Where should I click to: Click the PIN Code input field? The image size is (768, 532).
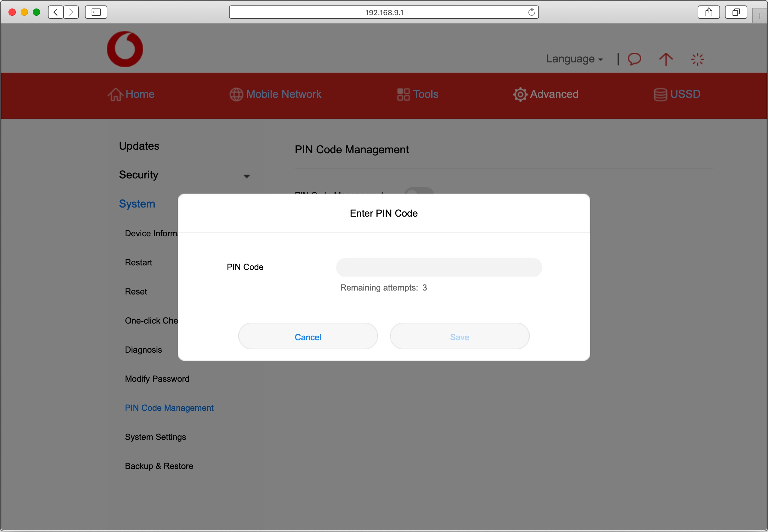click(x=439, y=267)
